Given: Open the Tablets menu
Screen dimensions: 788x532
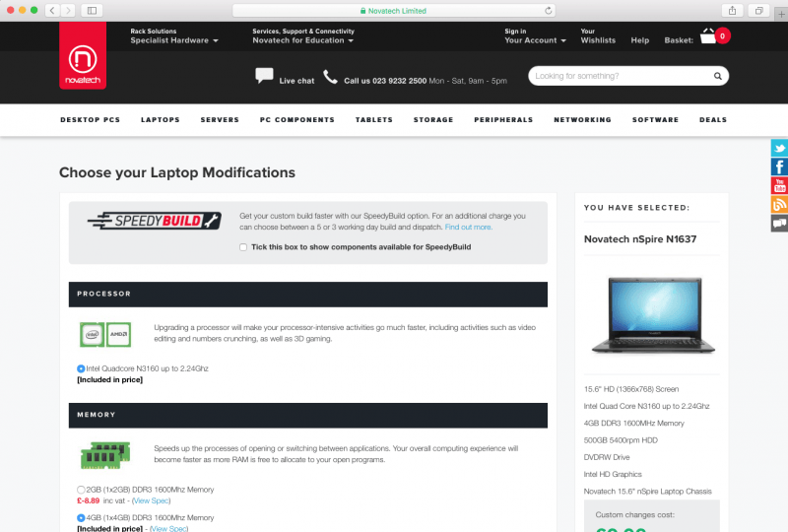Looking at the screenshot, I should pyautogui.click(x=374, y=119).
